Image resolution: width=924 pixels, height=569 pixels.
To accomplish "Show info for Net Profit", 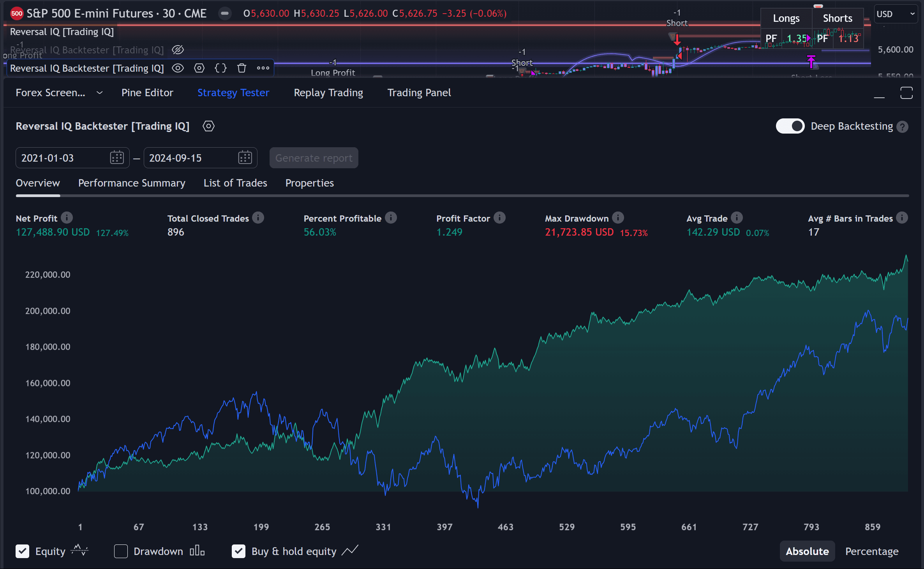I will coord(67,218).
